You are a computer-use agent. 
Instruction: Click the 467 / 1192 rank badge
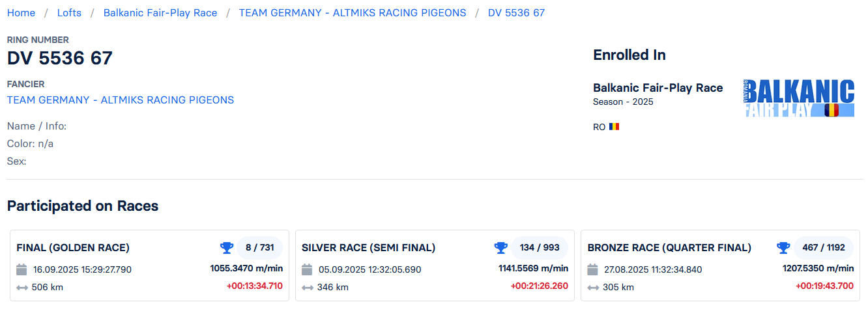(x=824, y=248)
